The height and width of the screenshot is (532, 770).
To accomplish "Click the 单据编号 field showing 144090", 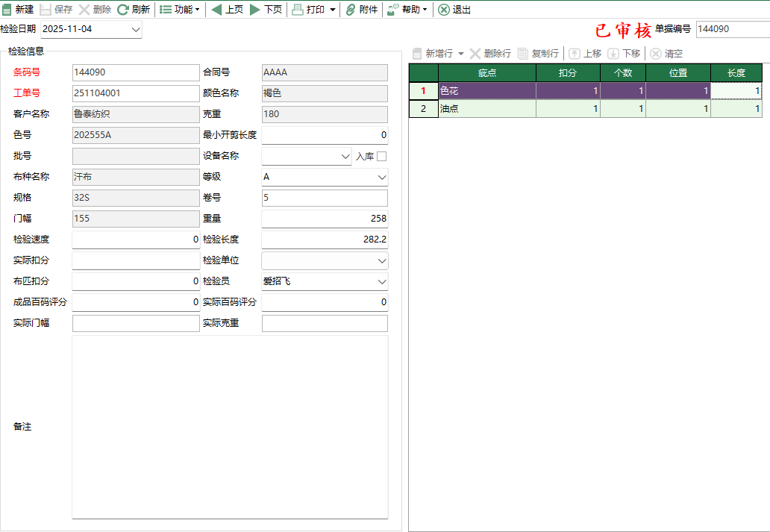I will coord(731,29).
